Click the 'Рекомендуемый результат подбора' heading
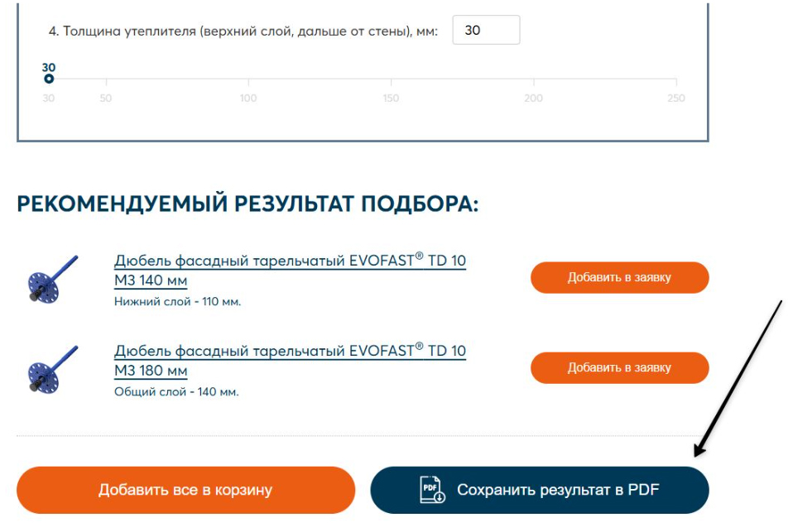The width and height of the screenshot is (788, 532). (247, 204)
